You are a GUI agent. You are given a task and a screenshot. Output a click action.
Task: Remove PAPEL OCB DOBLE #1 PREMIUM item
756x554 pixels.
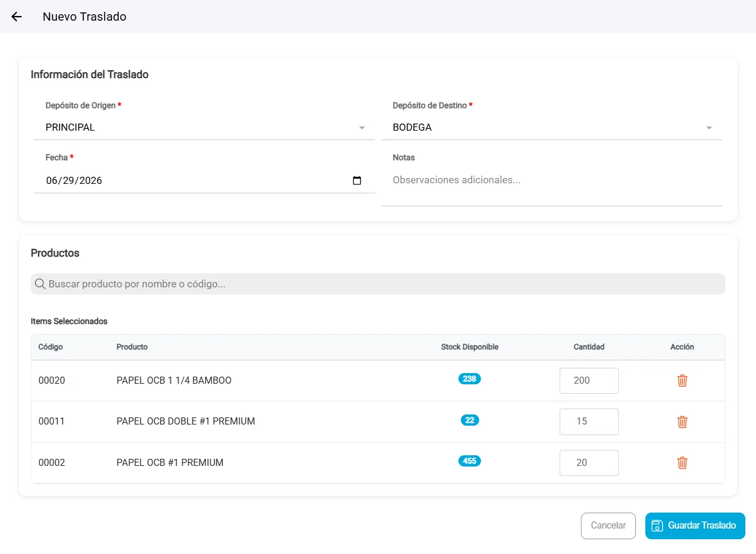click(x=682, y=422)
